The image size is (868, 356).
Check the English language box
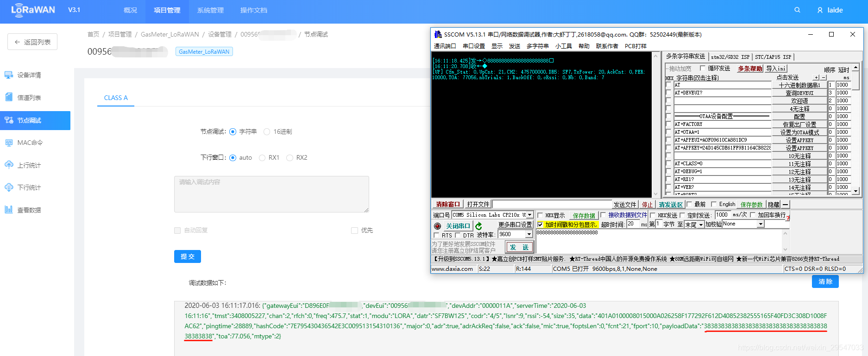click(714, 204)
